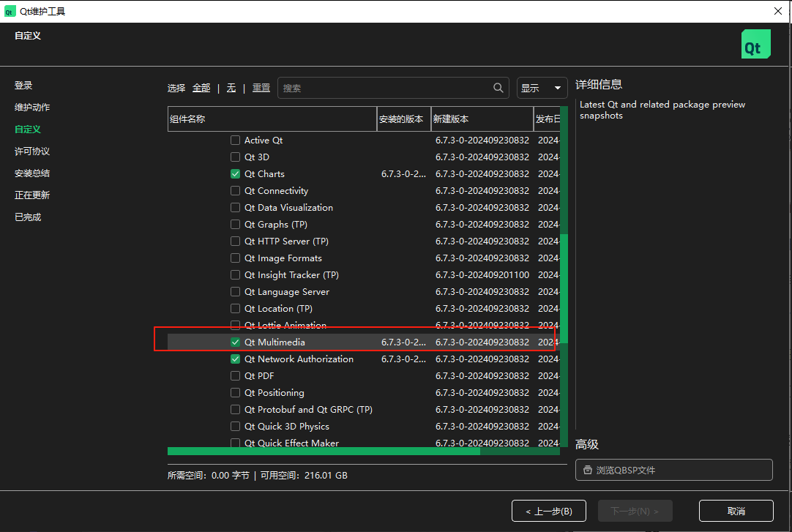The image size is (792, 532).
Task: Select the Qt Multimedia row label
Action: (274, 342)
